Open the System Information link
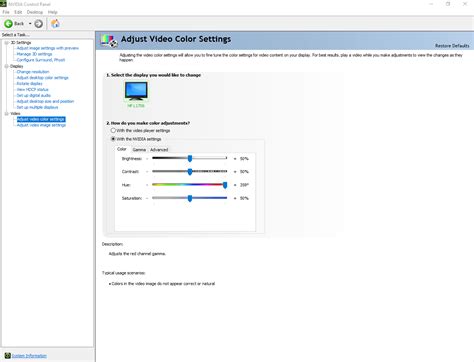Screen dimensions: 474x362 point(29,356)
